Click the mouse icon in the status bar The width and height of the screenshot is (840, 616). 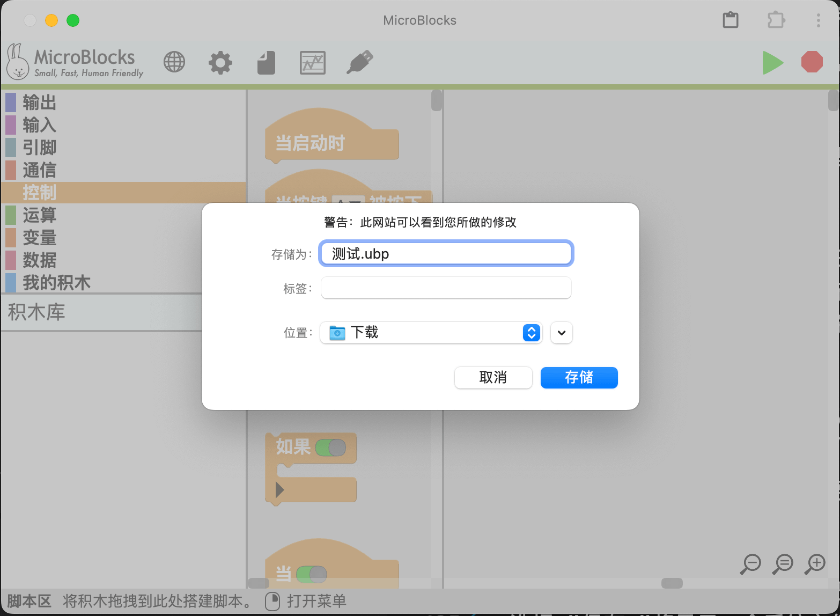(x=272, y=601)
